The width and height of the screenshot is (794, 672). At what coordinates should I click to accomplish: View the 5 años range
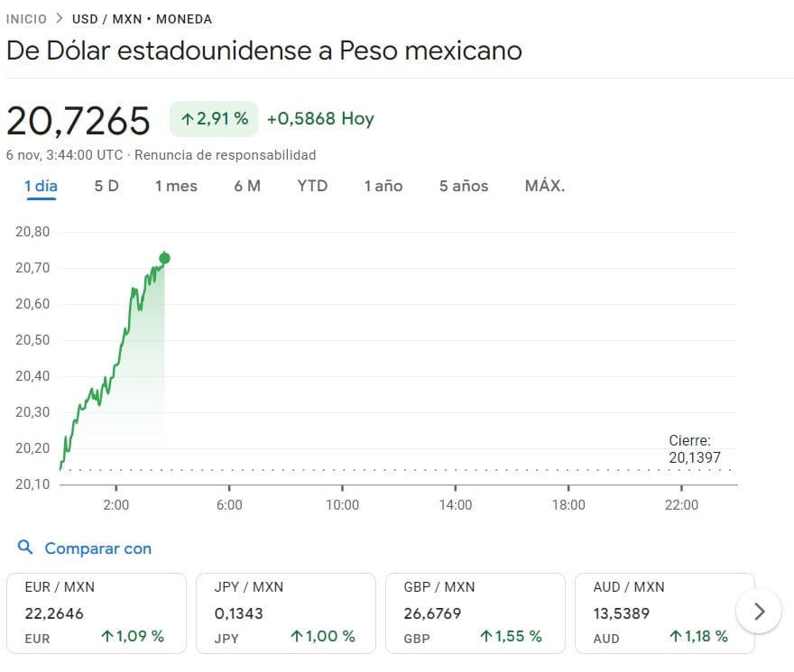pyautogui.click(x=464, y=186)
